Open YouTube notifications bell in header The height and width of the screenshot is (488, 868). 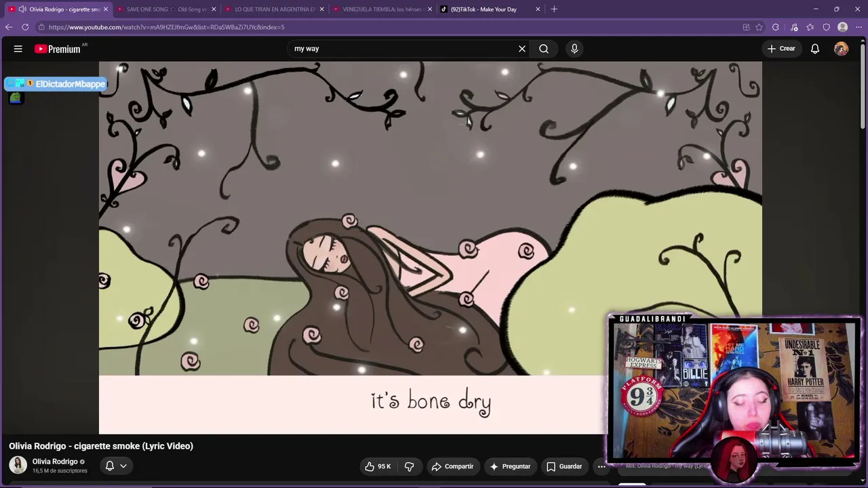pyautogui.click(x=815, y=49)
